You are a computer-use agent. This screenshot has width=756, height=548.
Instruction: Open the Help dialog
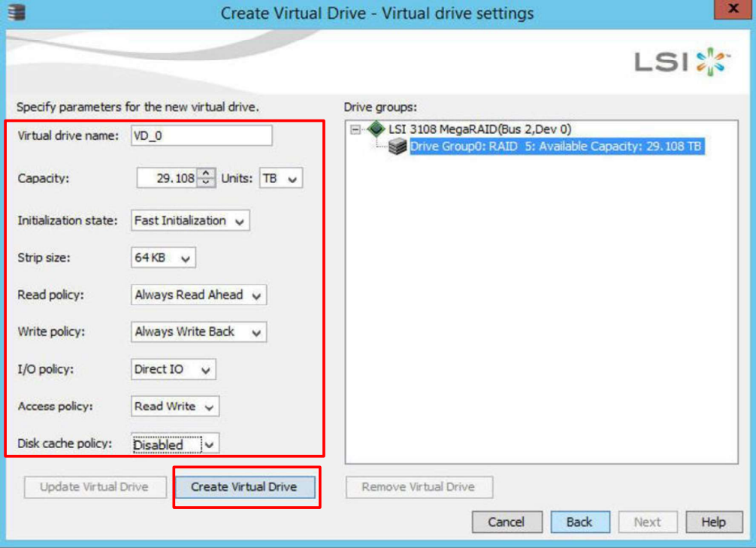click(x=713, y=522)
